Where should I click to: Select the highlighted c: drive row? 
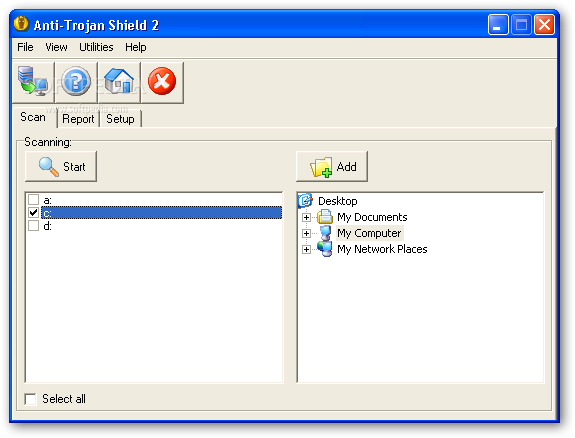click(161, 213)
